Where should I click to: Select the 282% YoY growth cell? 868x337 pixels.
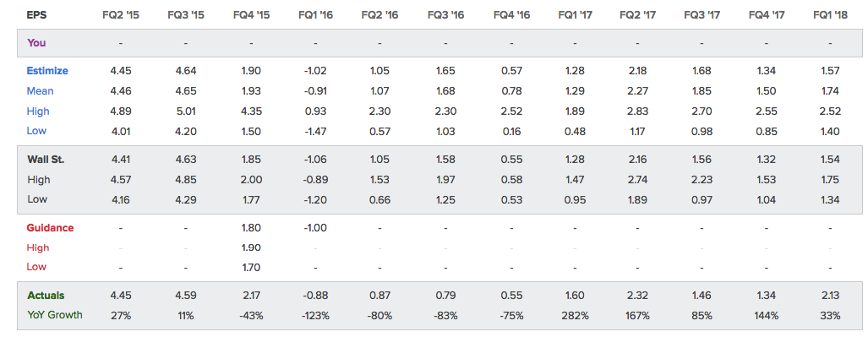576,315
